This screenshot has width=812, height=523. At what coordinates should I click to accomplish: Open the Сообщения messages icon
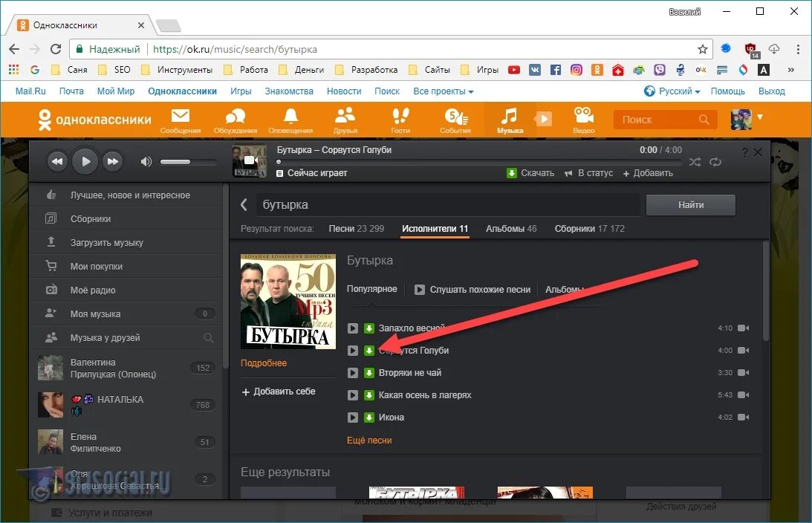click(181, 120)
